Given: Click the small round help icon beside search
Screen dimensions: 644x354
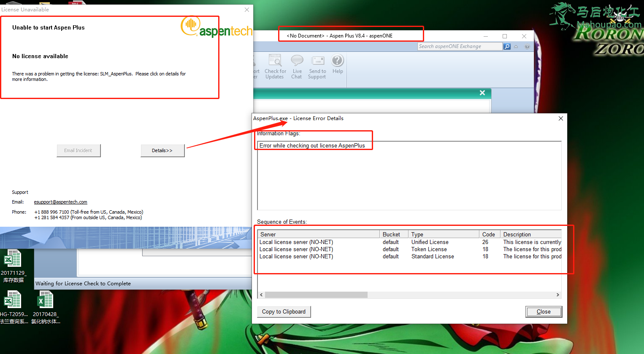Looking at the screenshot, I should (527, 46).
